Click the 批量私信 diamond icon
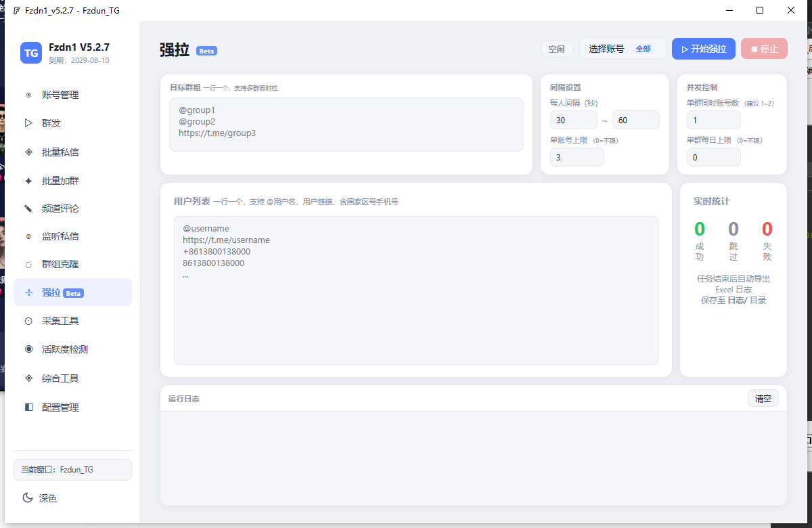Viewport: 812px width, 528px height. click(x=28, y=152)
